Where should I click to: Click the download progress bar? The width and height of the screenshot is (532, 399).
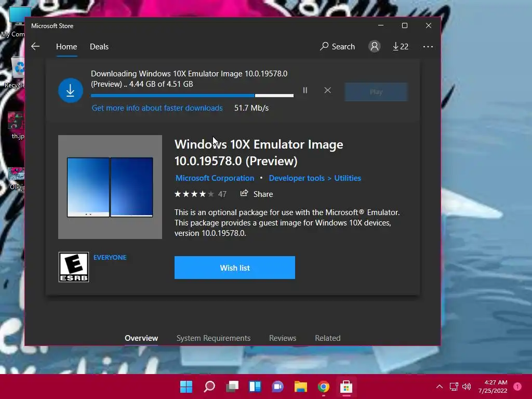tap(192, 96)
